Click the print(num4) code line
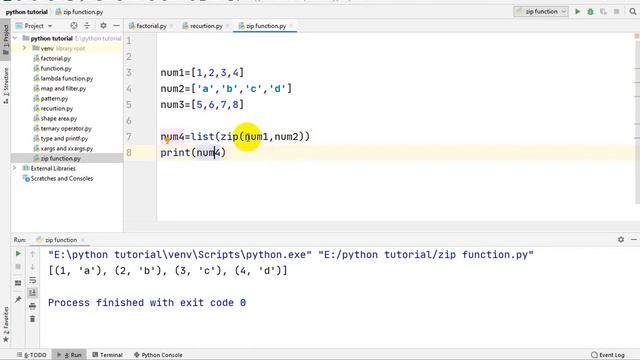The image size is (640, 360). (193, 153)
